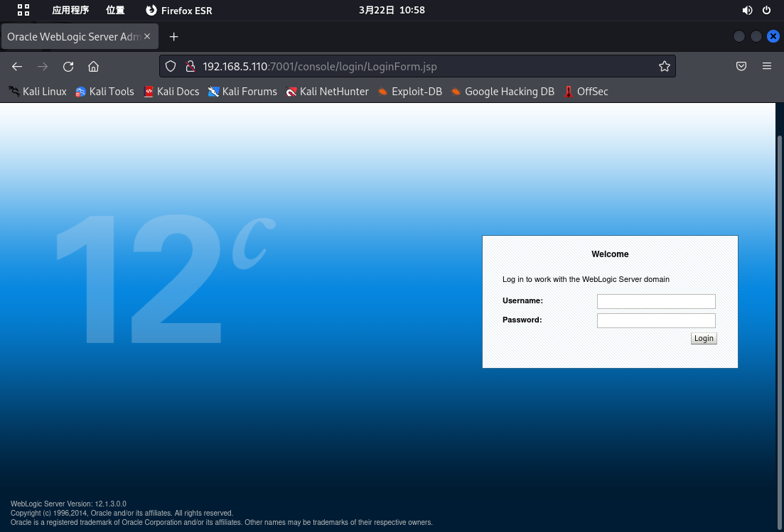Focus the Password input field
Viewport: 784px width, 532px height.
656,320
